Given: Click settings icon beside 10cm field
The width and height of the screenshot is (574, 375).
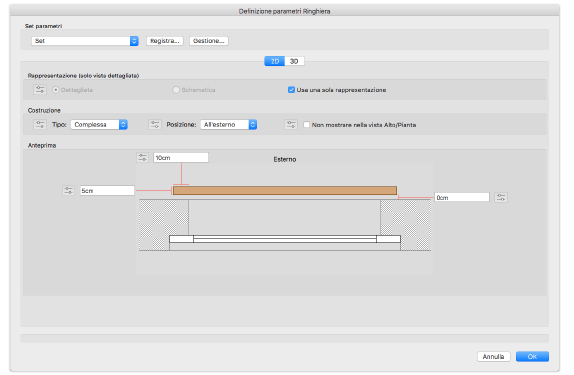Looking at the screenshot, I should click(x=142, y=157).
